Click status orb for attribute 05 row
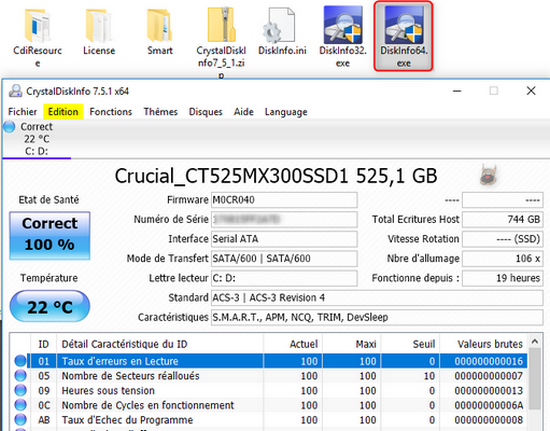This screenshot has height=431, width=550. 20,376
